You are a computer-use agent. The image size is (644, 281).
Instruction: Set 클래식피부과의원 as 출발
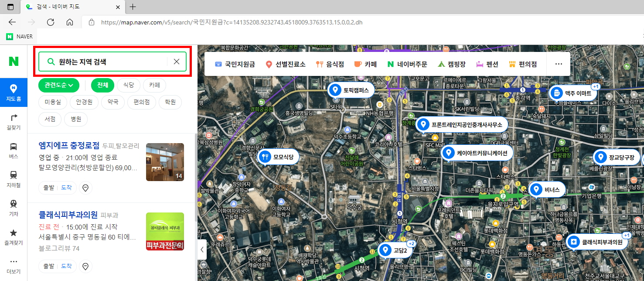pos(48,266)
